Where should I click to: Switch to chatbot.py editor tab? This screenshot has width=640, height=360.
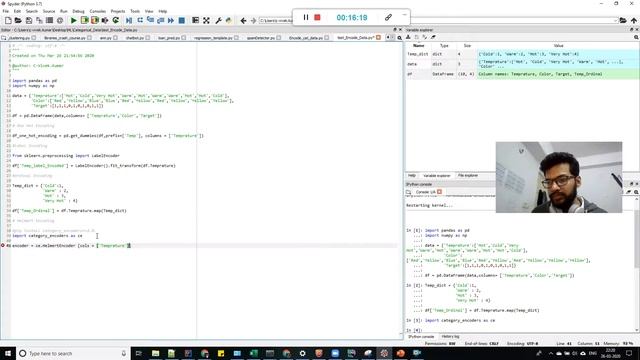pyautogui.click(x=135, y=38)
